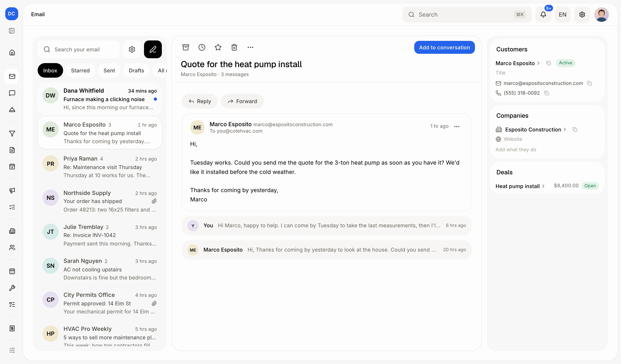Switch to the Drafts tab
Screen dimensions: 621x364
pyautogui.click(x=136, y=70)
